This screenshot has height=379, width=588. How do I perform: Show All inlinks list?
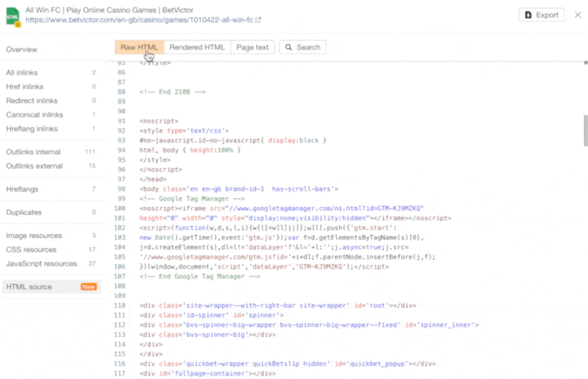(24, 73)
